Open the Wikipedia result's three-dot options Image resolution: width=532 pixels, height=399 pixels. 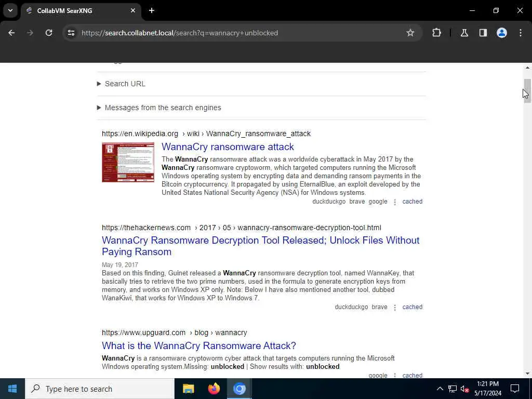(x=395, y=202)
